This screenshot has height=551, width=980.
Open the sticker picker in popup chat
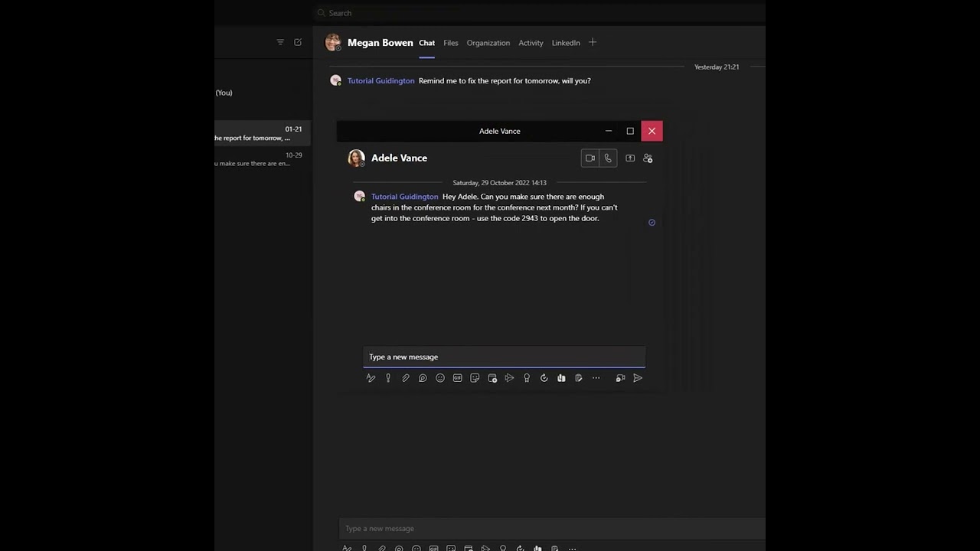tap(475, 378)
